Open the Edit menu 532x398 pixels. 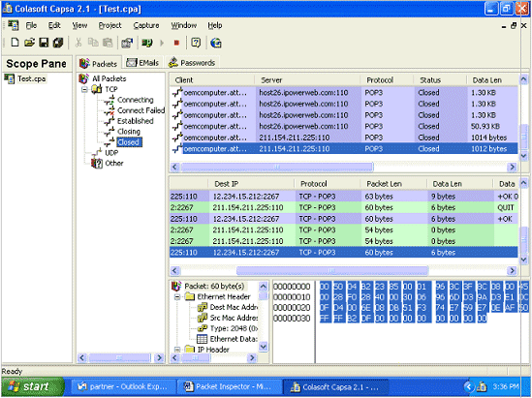point(54,25)
